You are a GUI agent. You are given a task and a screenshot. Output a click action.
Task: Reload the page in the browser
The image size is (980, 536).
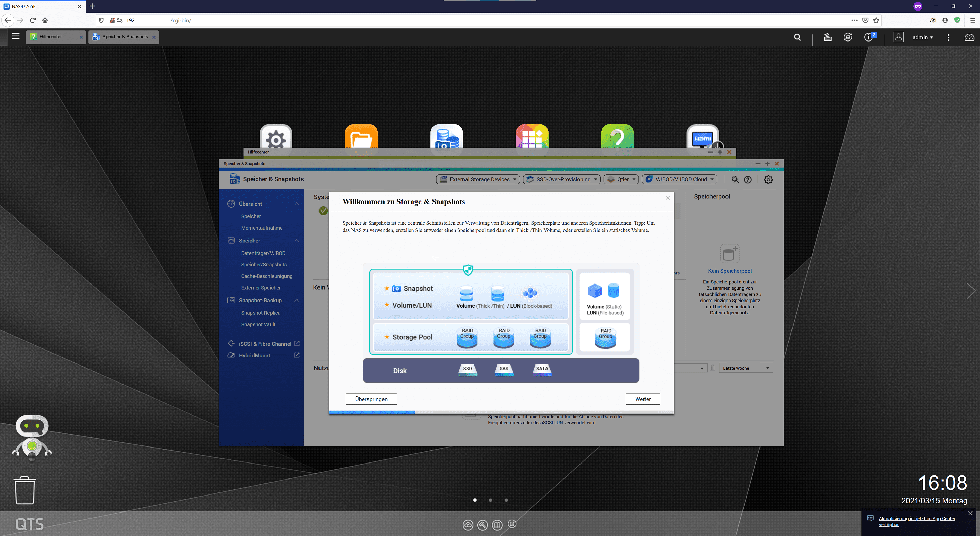click(33, 20)
